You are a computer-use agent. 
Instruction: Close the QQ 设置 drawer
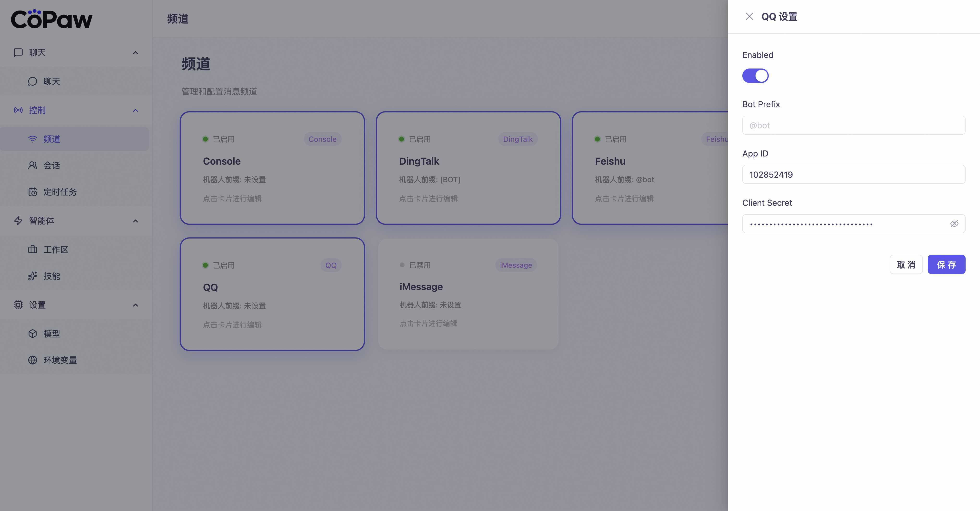(x=749, y=17)
